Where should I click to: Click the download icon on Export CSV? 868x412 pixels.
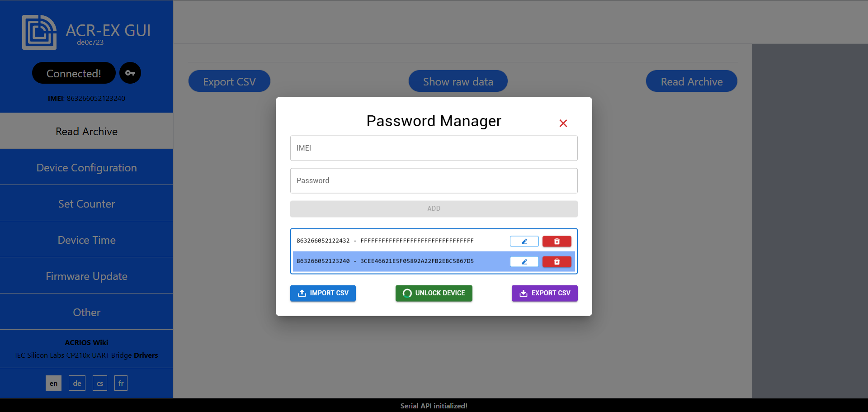point(524,293)
